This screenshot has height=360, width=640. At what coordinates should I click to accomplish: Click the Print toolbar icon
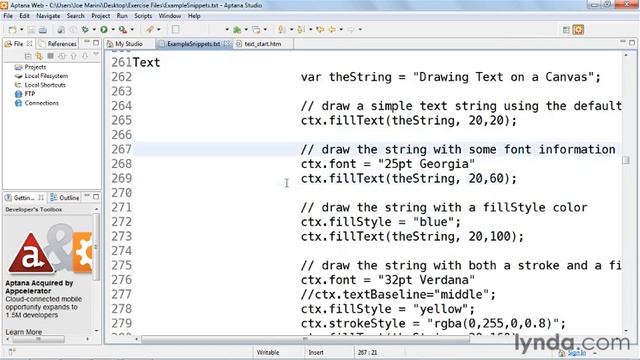[42, 29]
